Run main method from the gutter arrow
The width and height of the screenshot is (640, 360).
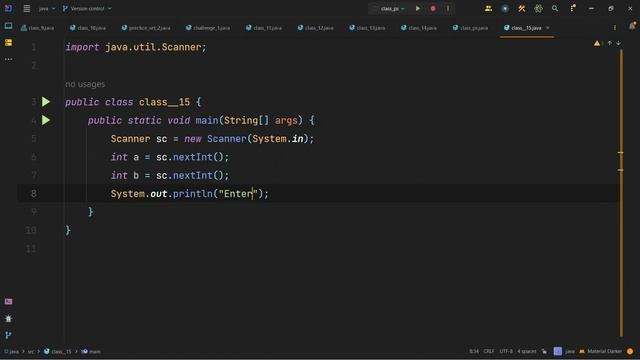pyautogui.click(x=46, y=120)
